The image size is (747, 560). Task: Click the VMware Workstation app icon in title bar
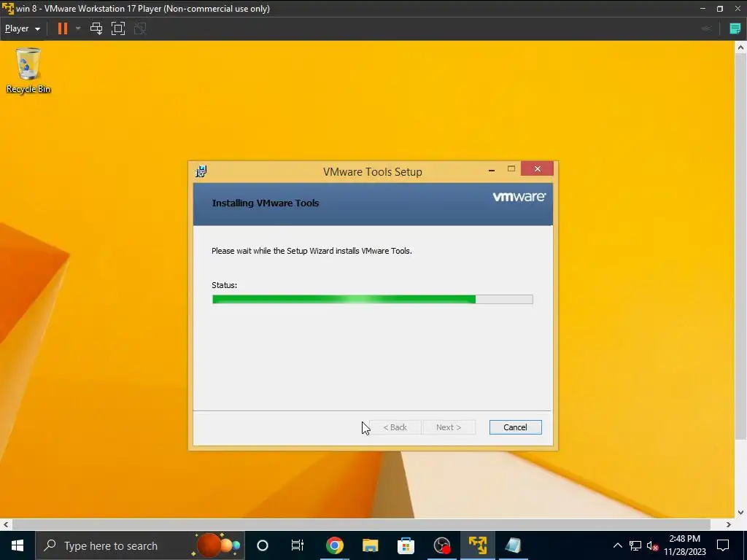[x=7, y=9]
